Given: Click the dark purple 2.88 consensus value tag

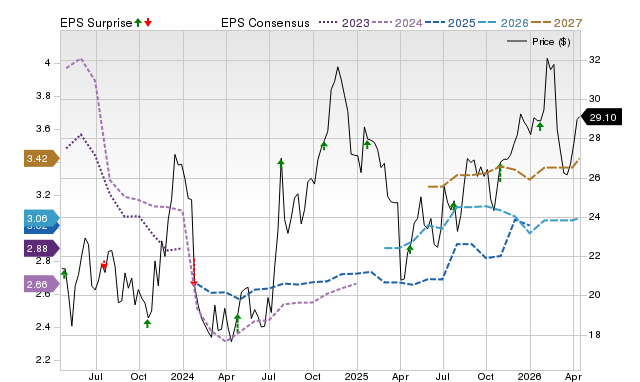Looking at the screenshot, I should (x=42, y=249).
